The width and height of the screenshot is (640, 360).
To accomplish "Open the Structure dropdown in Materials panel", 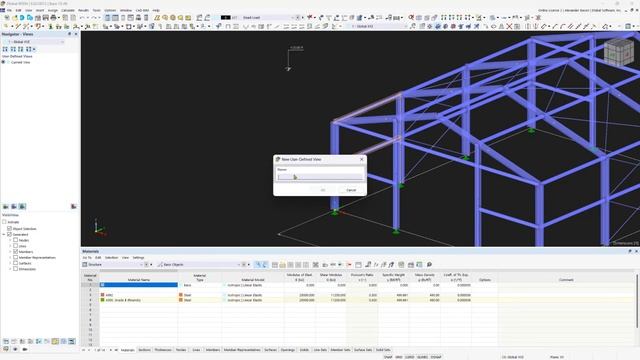I will [142, 264].
